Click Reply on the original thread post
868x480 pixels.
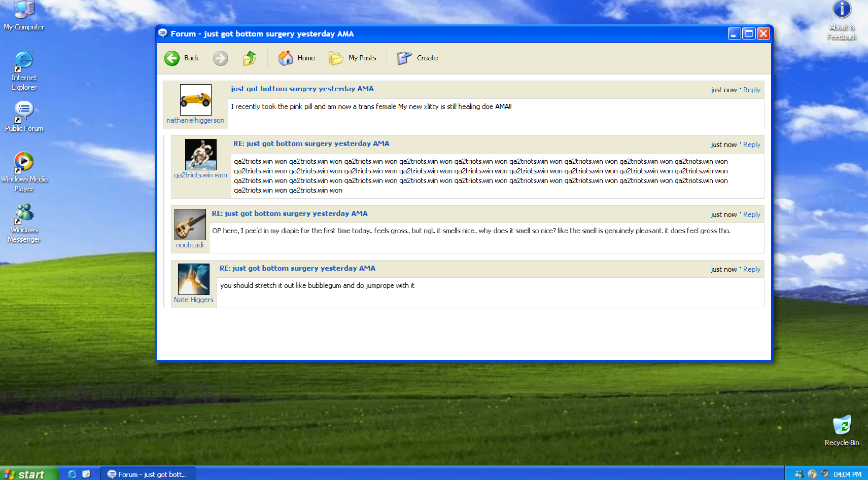coord(751,90)
